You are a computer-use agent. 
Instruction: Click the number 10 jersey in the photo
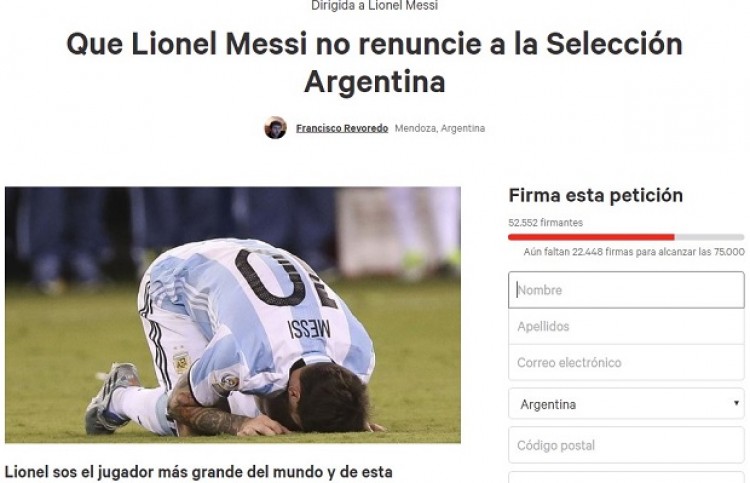tap(287, 279)
